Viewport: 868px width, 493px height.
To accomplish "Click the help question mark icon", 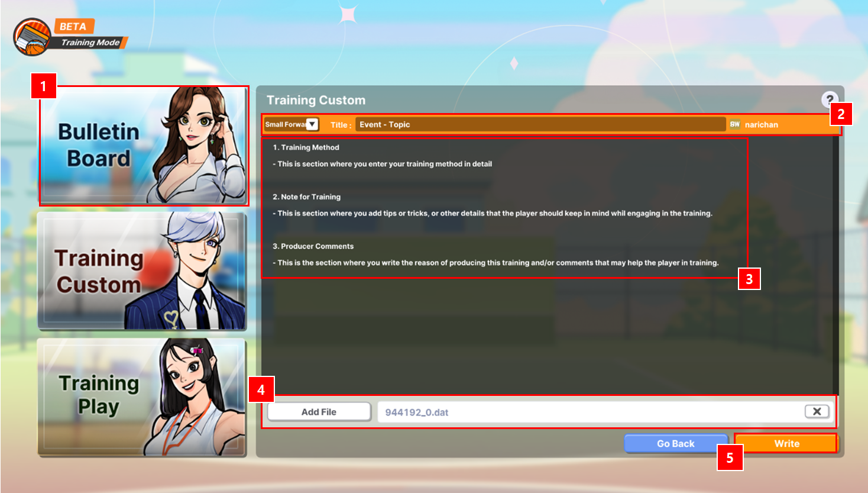I will coord(830,99).
